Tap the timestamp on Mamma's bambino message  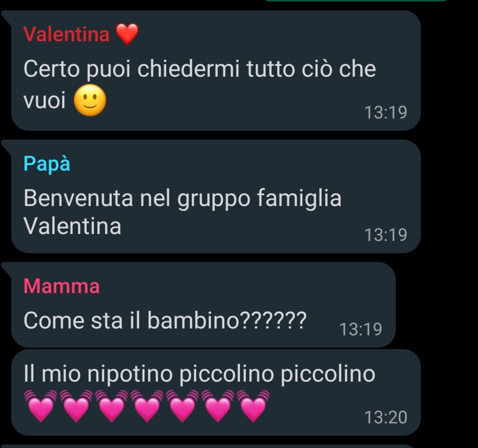pyautogui.click(x=360, y=329)
